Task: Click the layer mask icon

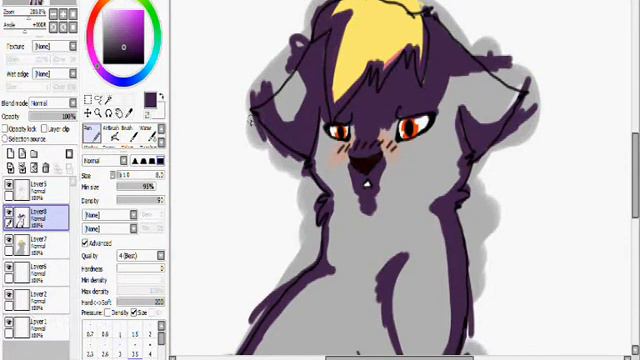Action: (x=69, y=153)
